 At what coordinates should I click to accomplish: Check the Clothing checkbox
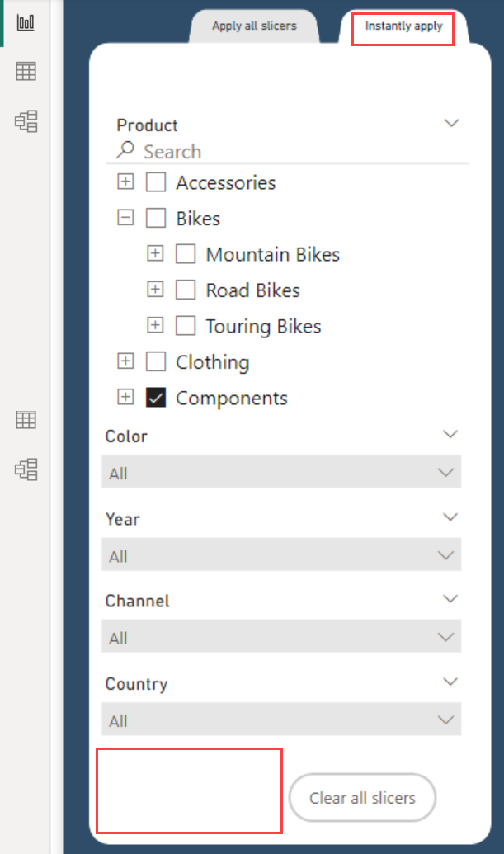click(156, 361)
